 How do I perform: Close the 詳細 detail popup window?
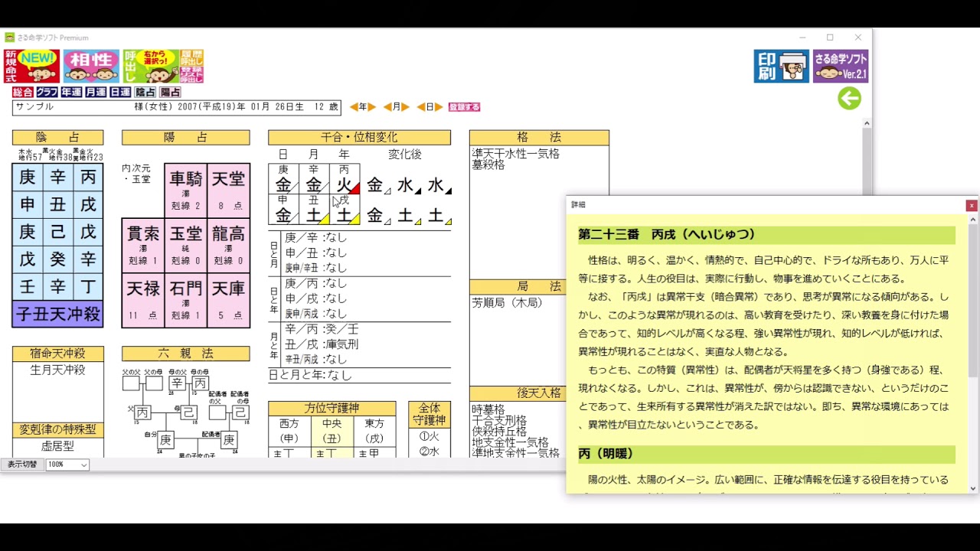coord(971,205)
